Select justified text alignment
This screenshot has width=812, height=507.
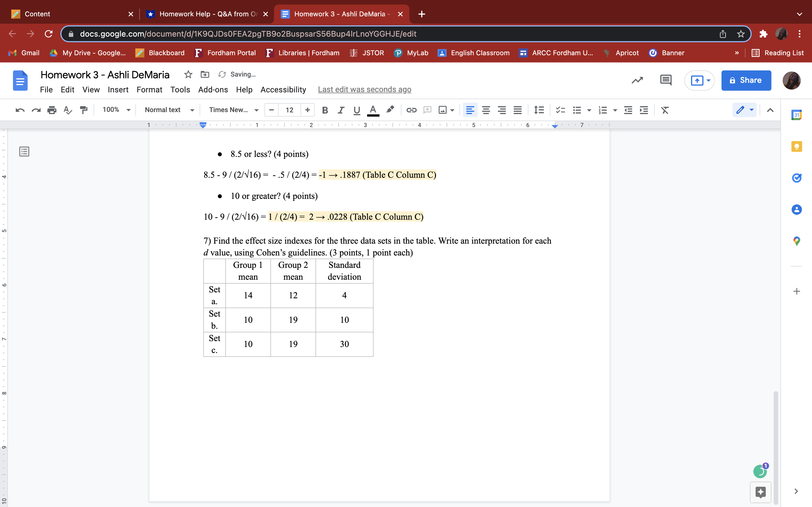pos(517,110)
